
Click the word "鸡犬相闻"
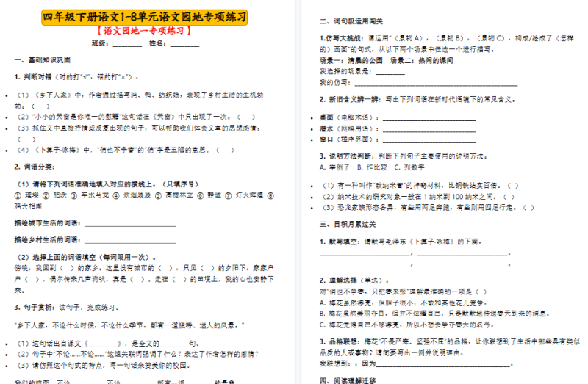point(28,206)
